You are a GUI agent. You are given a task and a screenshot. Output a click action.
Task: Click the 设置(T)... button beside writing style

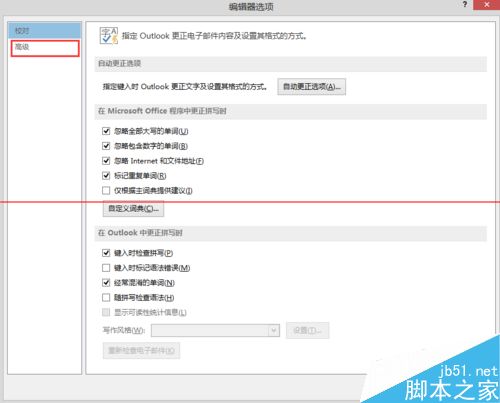point(307,330)
